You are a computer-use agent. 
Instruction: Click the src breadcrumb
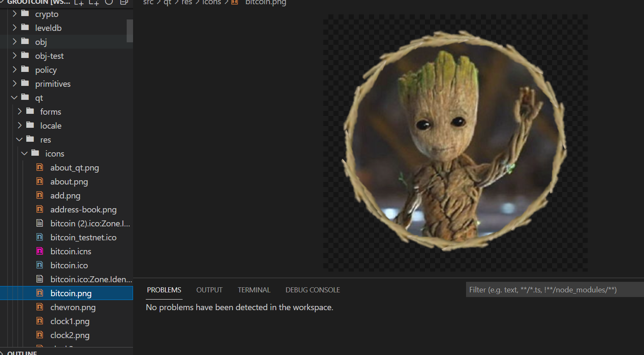(x=148, y=2)
